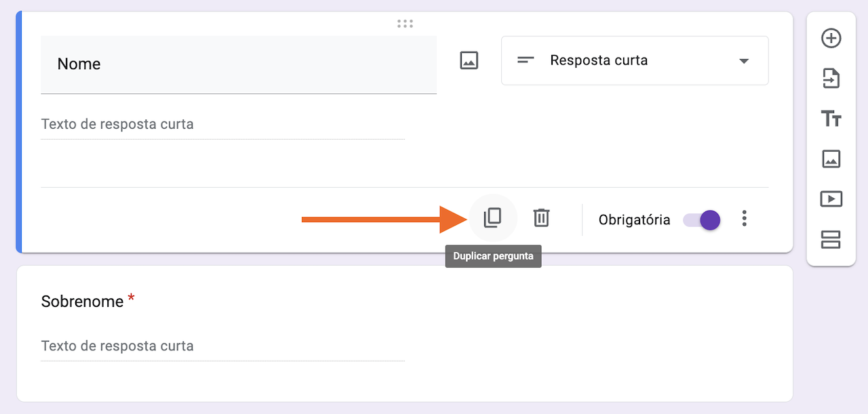Delete the Nome question with trash icon
868x414 pixels.
pos(541,218)
